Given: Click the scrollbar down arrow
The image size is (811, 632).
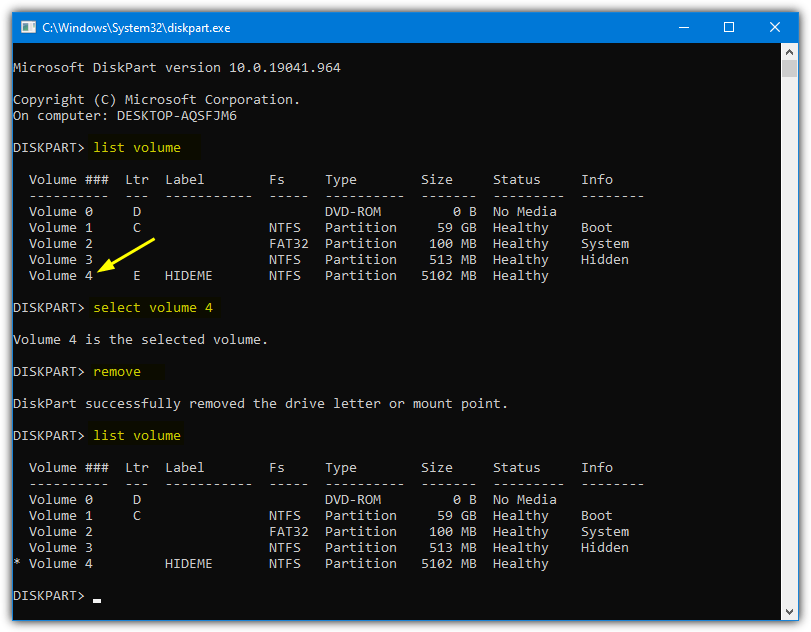Looking at the screenshot, I should click(x=789, y=612).
